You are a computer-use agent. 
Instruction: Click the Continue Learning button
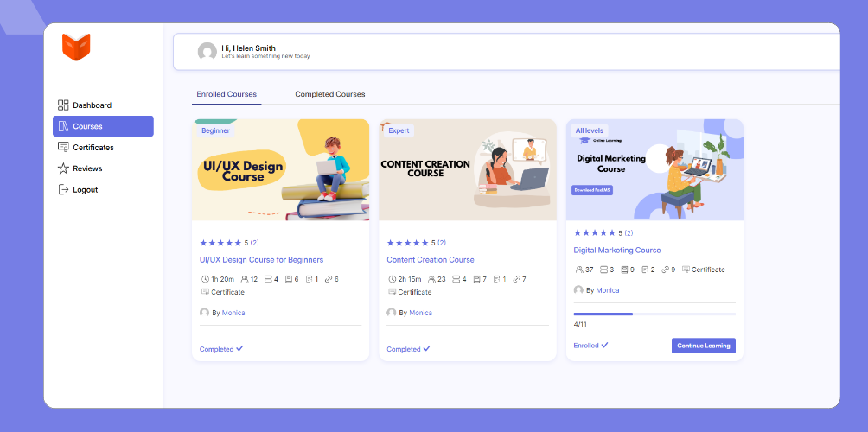click(704, 346)
